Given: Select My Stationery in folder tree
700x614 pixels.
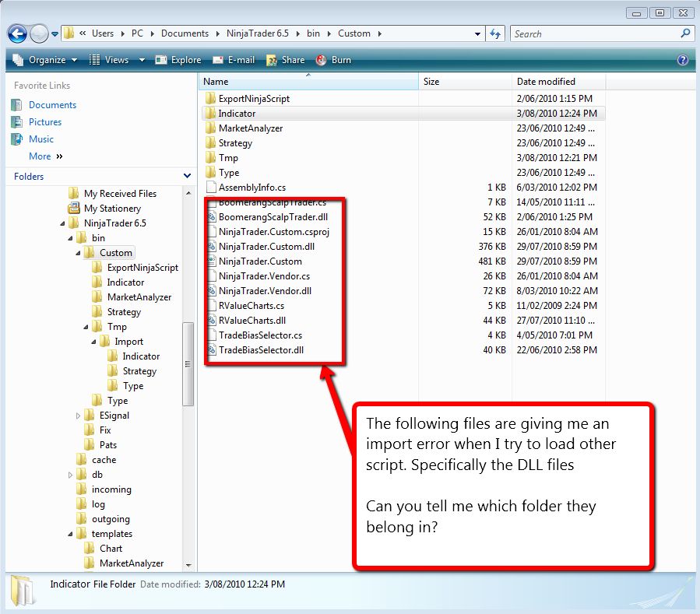Looking at the screenshot, I should pyautogui.click(x=104, y=209).
